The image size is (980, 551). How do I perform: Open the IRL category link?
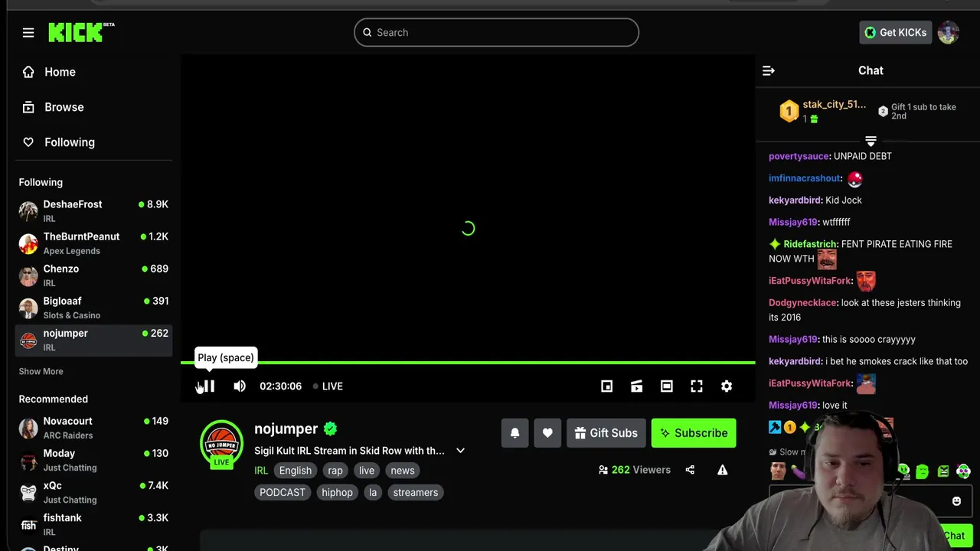[261, 471]
